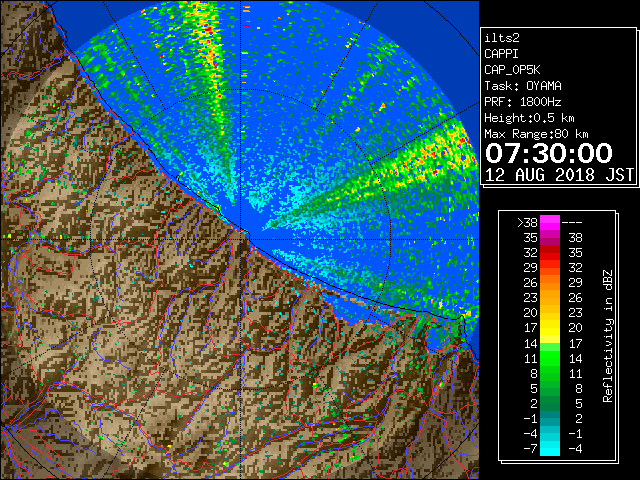Image resolution: width=640 pixels, height=480 pixels.
Task: Click the PRF: 1800Hz line
Action: 523,102
